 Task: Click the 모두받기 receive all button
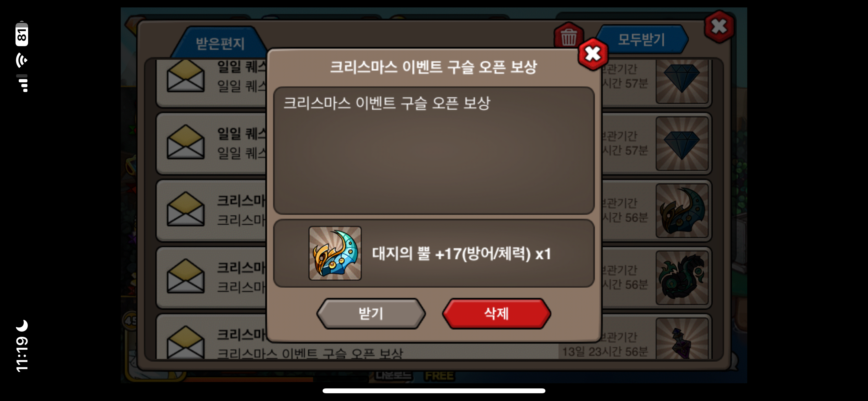click(x=641, y=39)
